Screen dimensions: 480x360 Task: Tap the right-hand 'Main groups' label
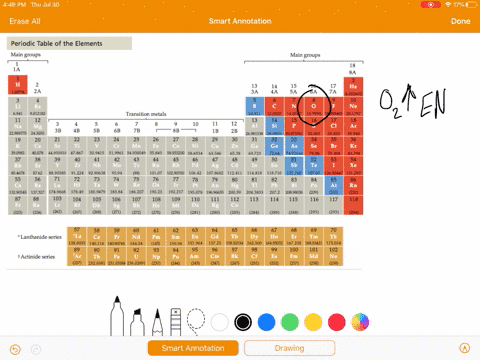[x=305, y=55]
